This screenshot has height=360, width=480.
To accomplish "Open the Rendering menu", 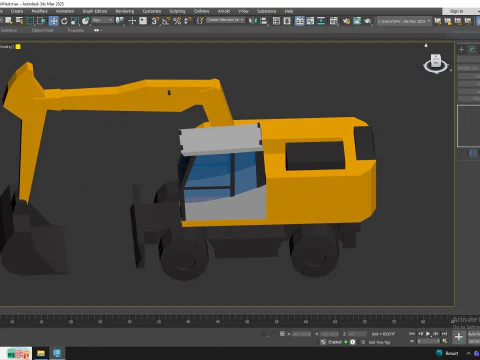I will click(x=125, y=11).
